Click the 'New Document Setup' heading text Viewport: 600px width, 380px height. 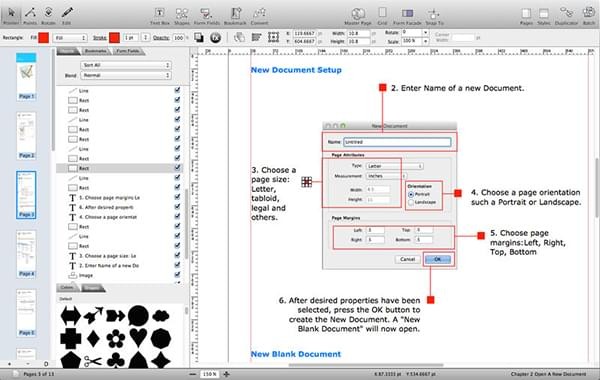pyautogui.click(x=296, y=70)
